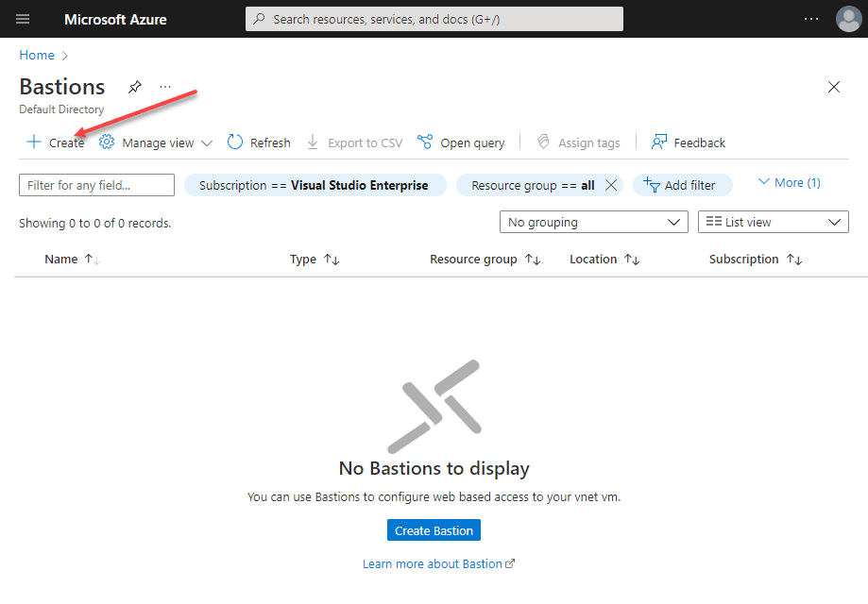
Task: Go to the Home breadcrumb
Action: click(x=37, y=56)
